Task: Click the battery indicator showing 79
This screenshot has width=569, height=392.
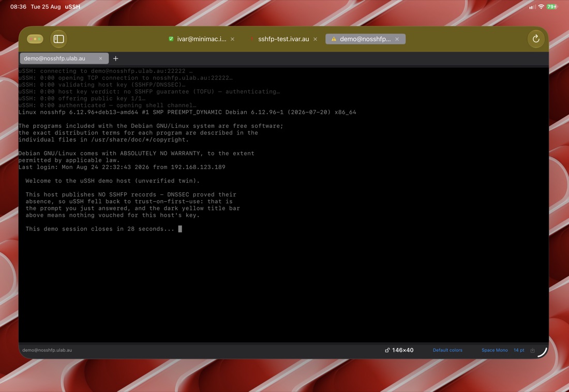Action: point(552,7)
